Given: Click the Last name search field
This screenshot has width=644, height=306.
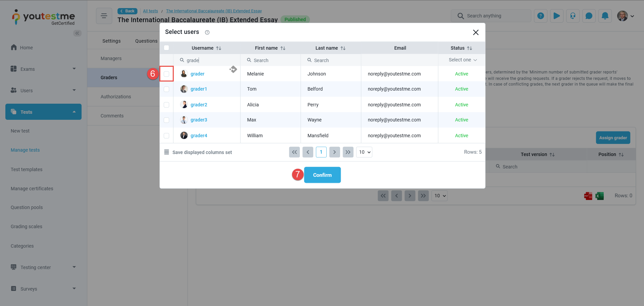Looking at the screenshot, I should (331, 60).
